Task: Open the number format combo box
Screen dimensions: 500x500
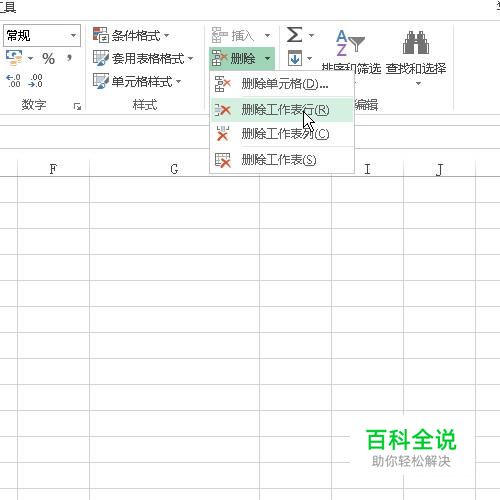Action: (x=42, y=35)
